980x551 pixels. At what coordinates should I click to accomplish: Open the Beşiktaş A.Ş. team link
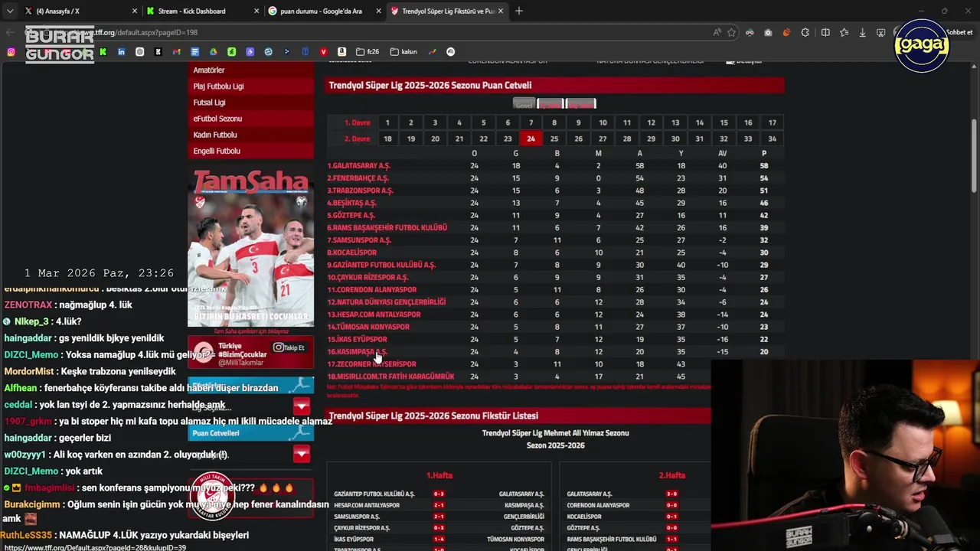(x=351, y=203)
